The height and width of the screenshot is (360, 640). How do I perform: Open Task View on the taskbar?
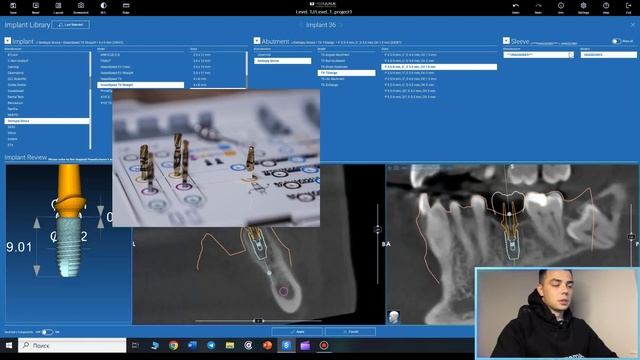click(x=135, y=345)
